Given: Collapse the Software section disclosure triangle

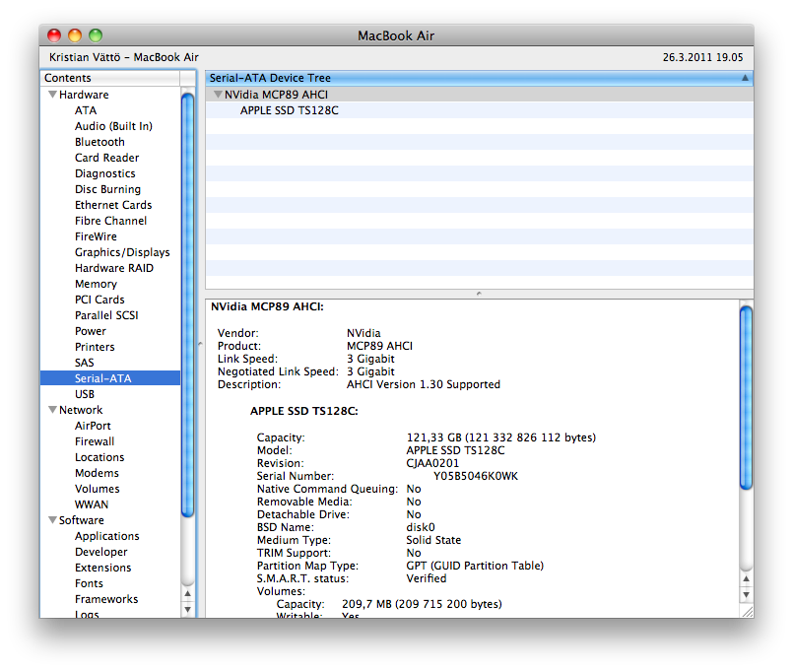Looking at the screenshot, I should pyautogui.click(x=51, y=520).
